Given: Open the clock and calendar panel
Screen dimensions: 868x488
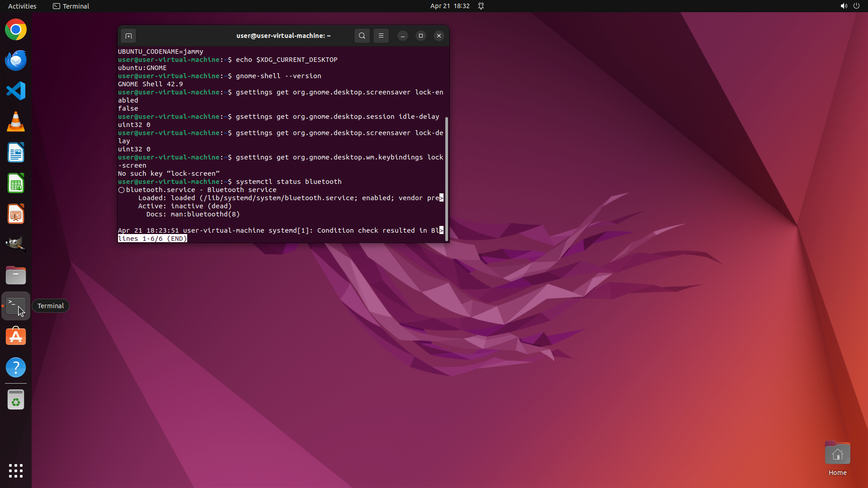Looking at the screenshot, I should pyautogui.click(x=449, y=6).
